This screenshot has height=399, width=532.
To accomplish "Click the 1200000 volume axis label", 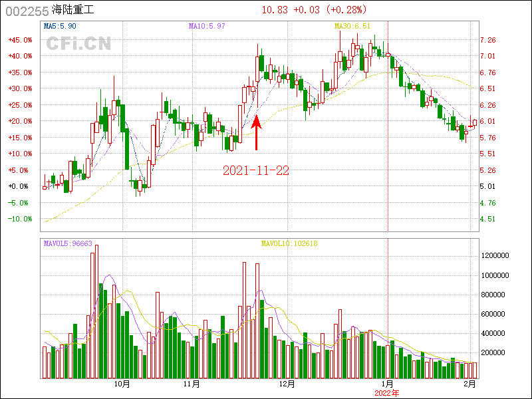I will [x=495, y=255].
